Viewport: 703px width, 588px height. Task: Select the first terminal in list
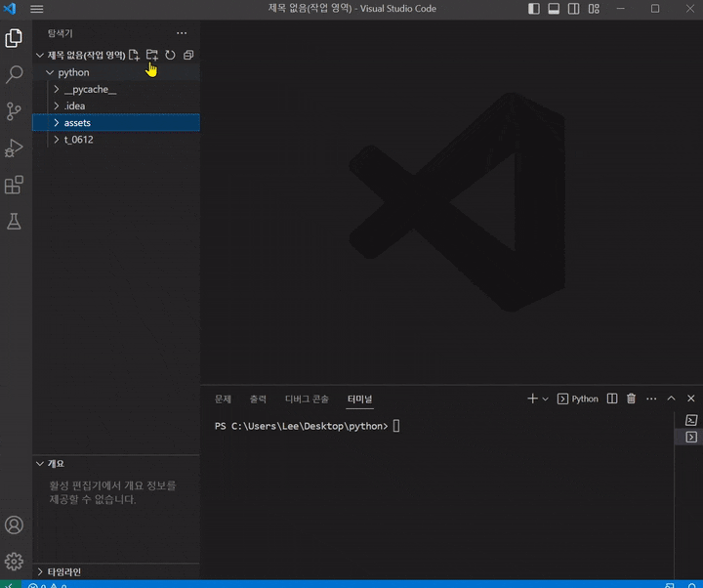click(x=691, y=420)
